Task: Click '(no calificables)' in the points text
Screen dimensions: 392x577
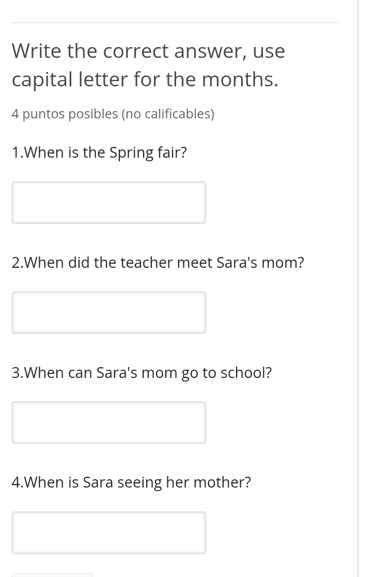Action: coord(168,114)
